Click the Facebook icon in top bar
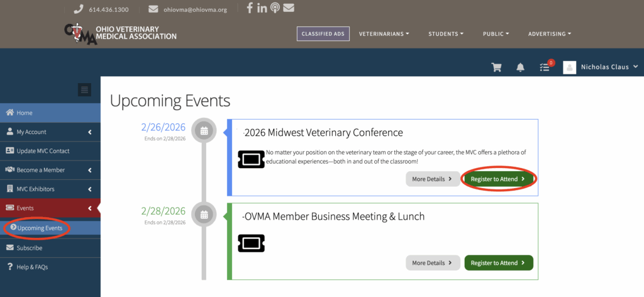Image resolution: width=644 pixels, height=297 pixels. tap(250, 8)
